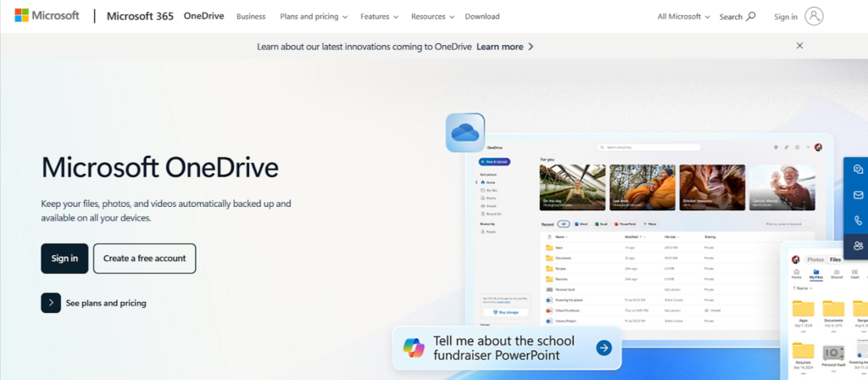Switch to Files tab on phone mockup
Image resolution: width=868 pixels, height=380 pixels.
pyautogui.click(x=835, y=260)
